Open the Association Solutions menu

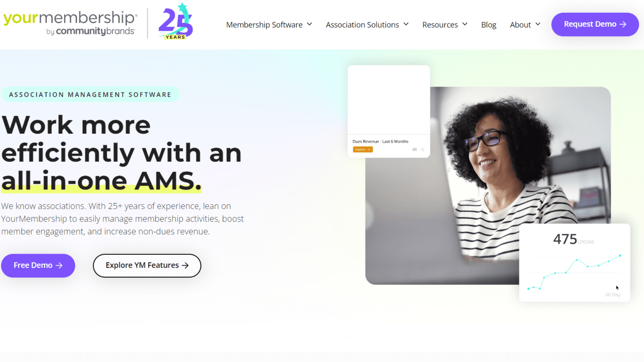[362, 25]
